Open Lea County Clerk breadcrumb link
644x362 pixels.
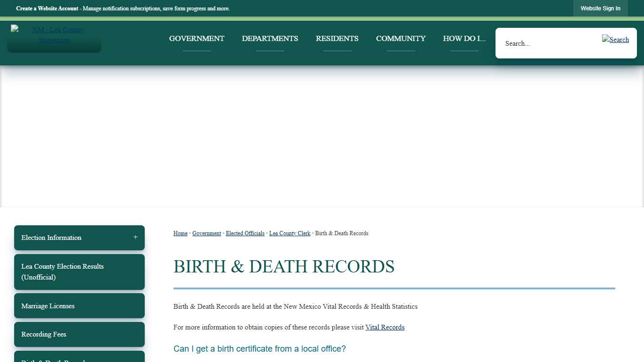pyautogui.click(x=289, y=233)
